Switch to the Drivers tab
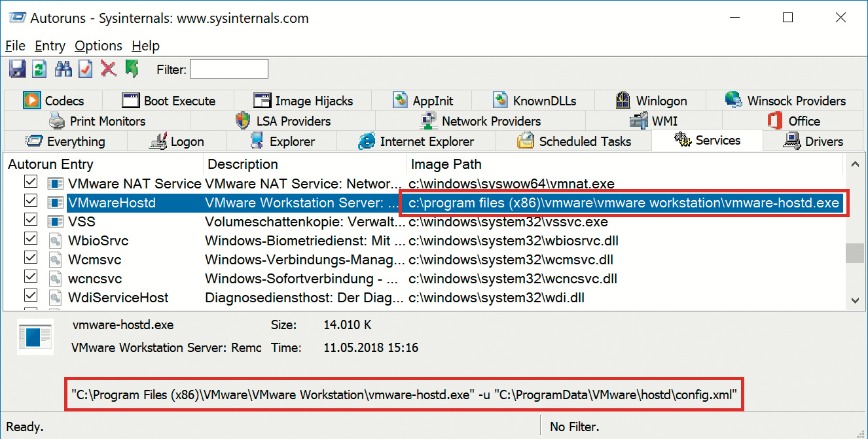This screenshot has height=439, width=868. pos(814,141)
